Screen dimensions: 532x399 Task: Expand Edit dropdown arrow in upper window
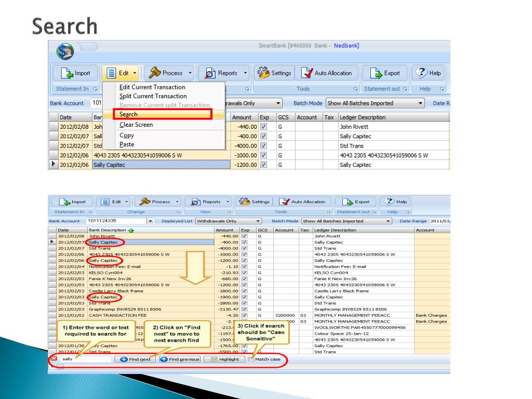[x=135, y=73]
